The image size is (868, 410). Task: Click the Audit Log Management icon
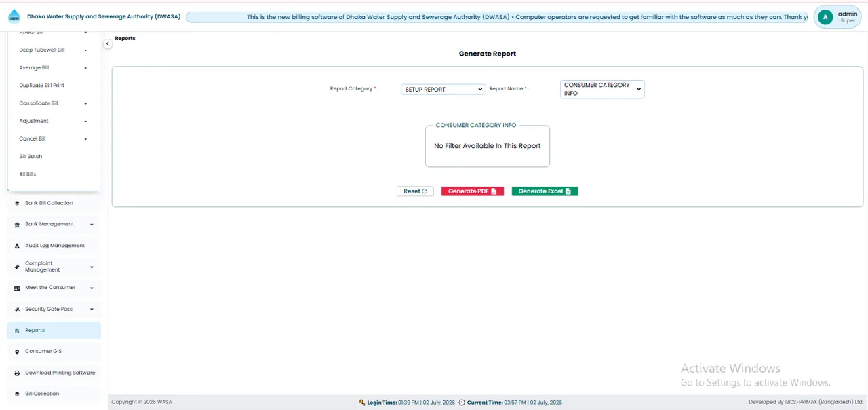pos(18,246)
